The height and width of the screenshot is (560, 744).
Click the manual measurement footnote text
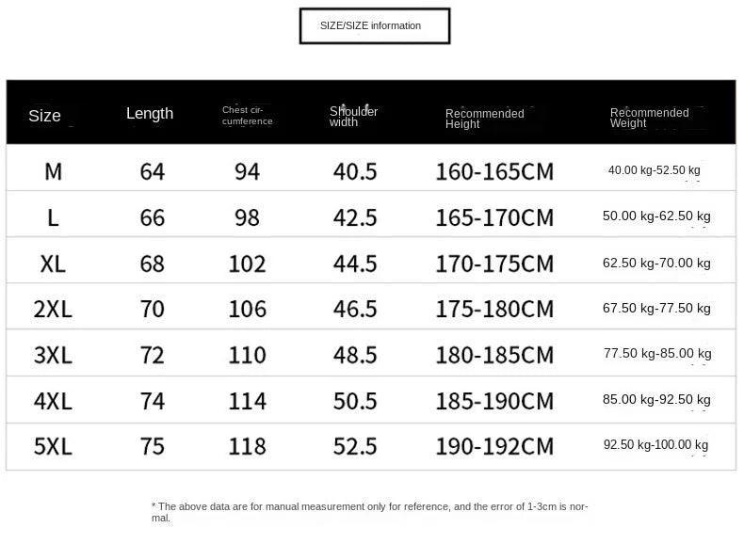tap(369, 512)
